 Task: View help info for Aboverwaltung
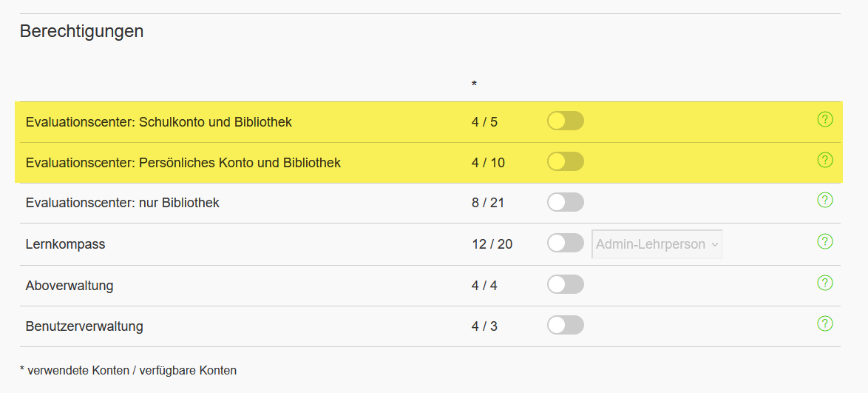pyautogui.click(x=825, y=283)
